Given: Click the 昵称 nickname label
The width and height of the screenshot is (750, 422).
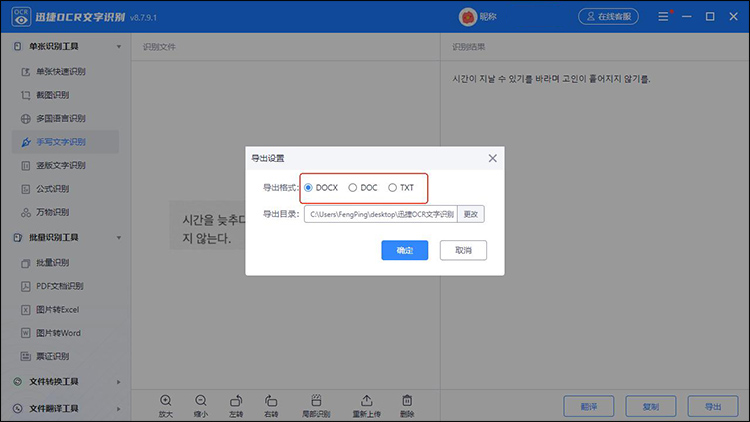Looking at the screenshot, I should [x=488, y=17].
